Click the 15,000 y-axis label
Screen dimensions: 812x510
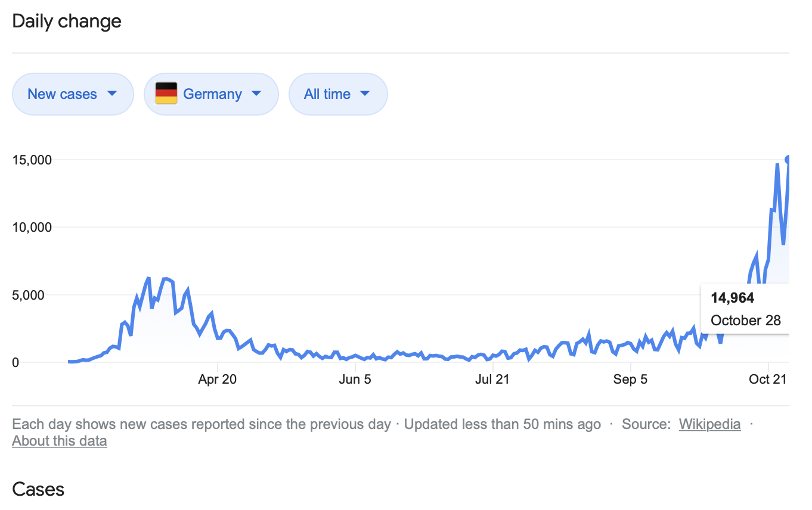[x=32, y=160]
